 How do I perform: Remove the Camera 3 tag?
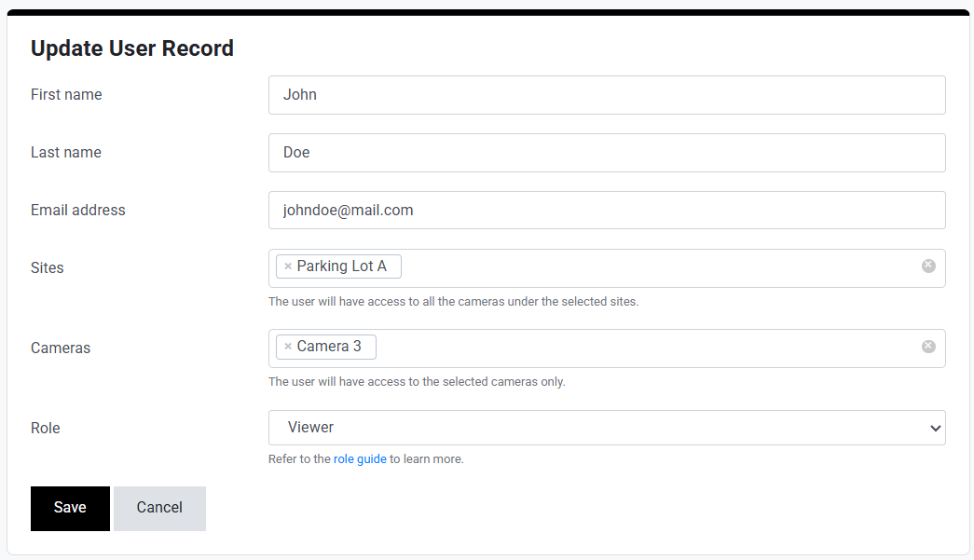(x=288, y=347)
